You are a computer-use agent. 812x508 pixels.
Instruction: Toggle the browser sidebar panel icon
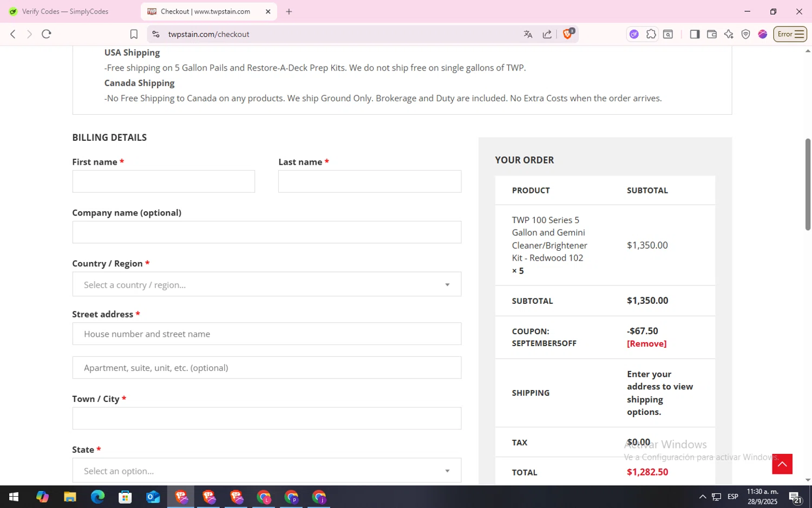coord(695,34)
